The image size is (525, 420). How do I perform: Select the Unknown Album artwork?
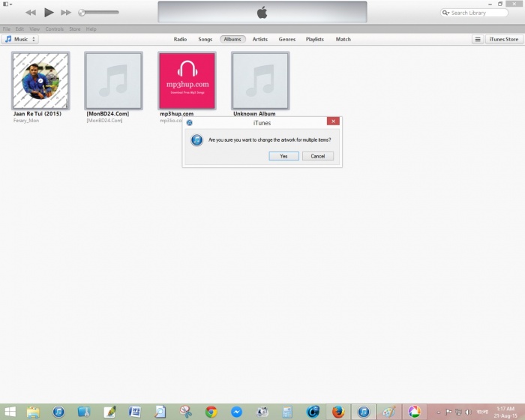coord(260,81)
